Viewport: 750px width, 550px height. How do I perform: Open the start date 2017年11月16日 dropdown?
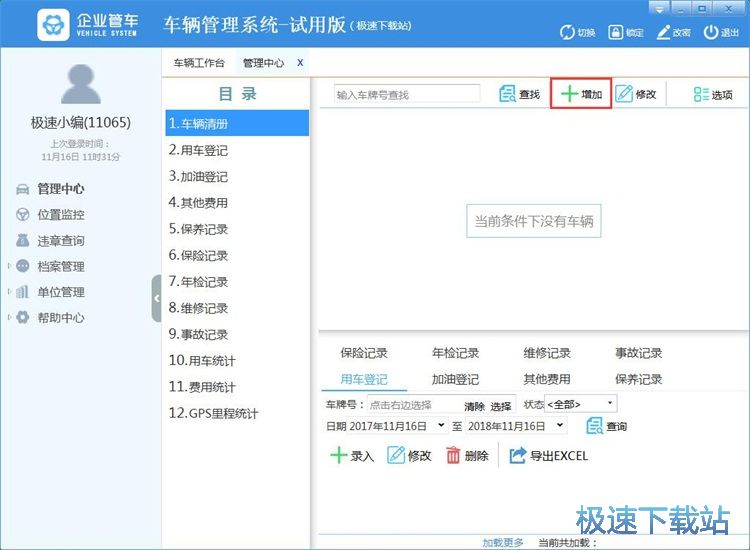click(441, 426)
